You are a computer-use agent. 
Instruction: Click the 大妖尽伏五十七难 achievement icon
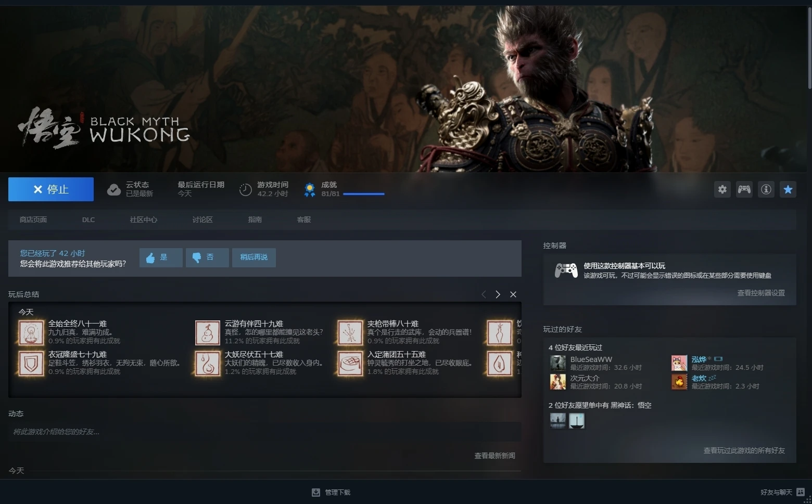(208, 363)
